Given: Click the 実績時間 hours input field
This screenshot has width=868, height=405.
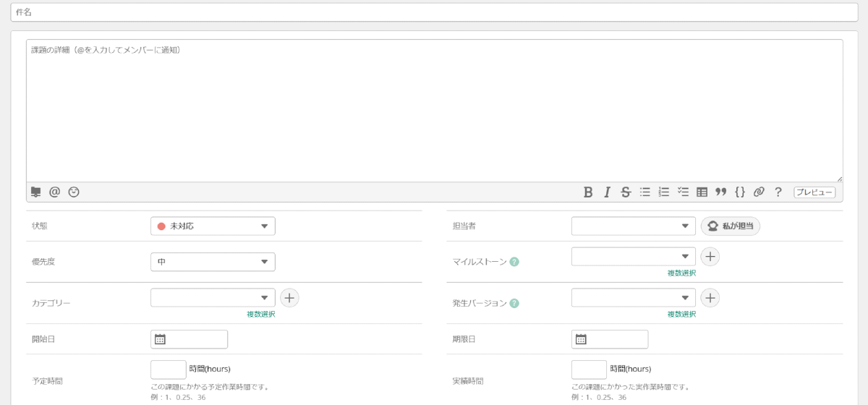Looking at the screenshot, I should point(589,370).
